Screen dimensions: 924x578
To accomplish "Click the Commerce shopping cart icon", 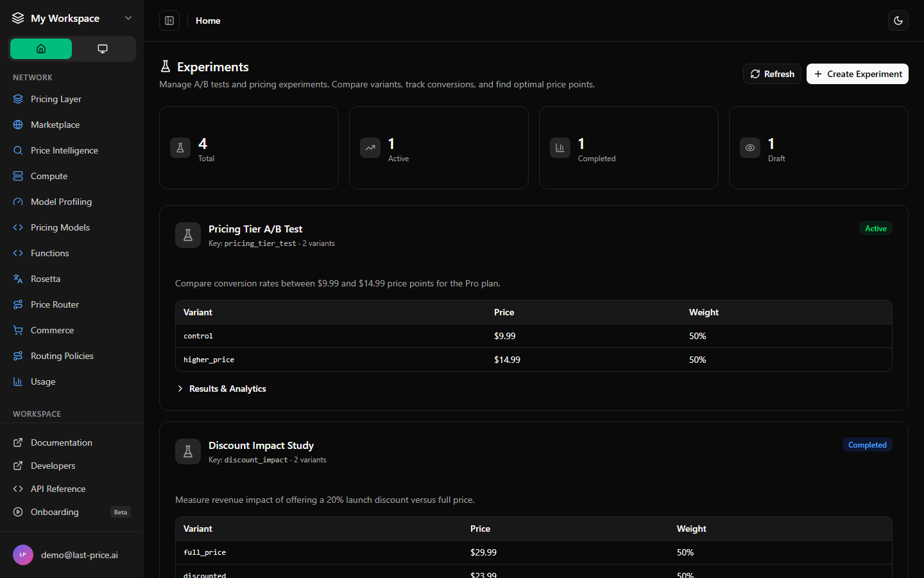I will [x=18, y=330].
